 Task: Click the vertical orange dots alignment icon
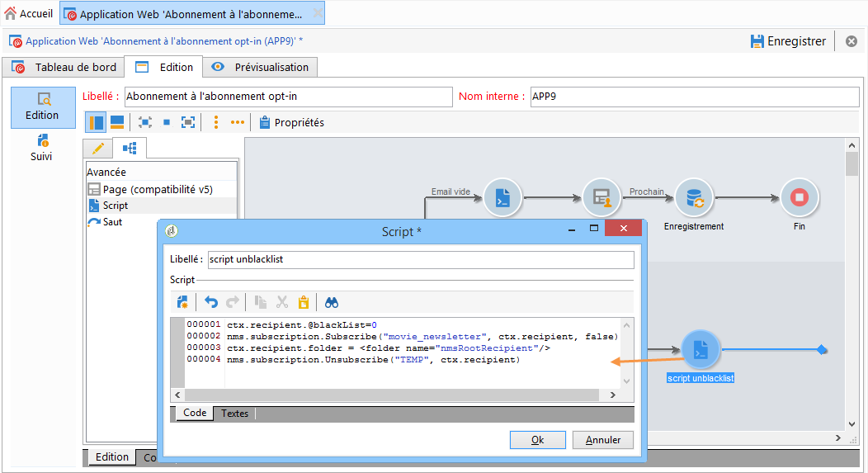(x=216, y=122)
